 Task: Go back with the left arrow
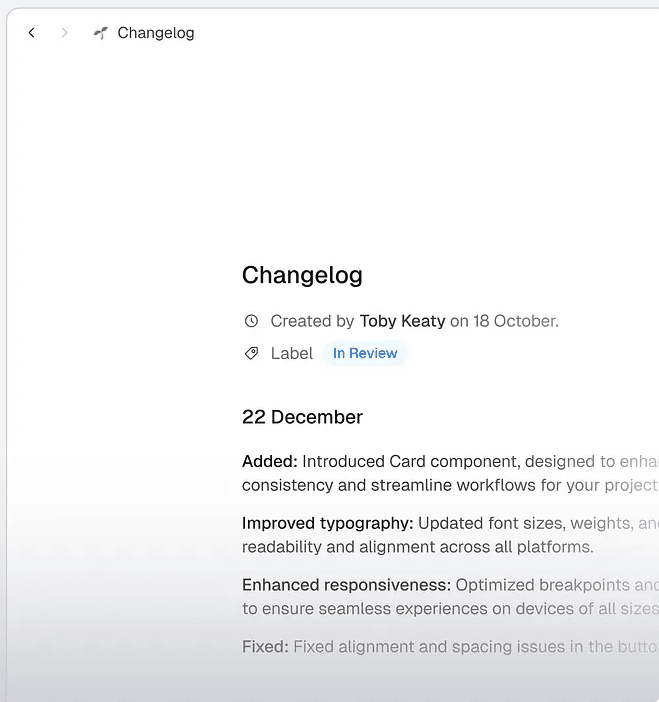(x=32, y=33)
